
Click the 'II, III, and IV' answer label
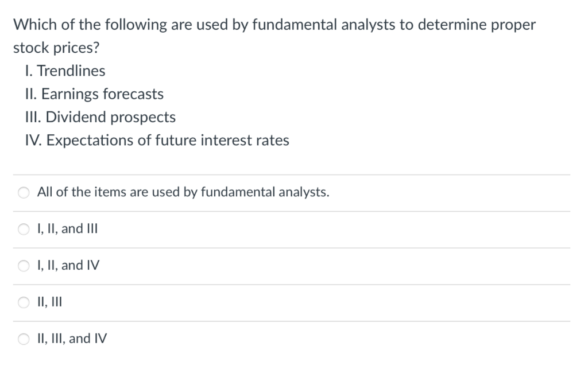(x=72, y=339)
